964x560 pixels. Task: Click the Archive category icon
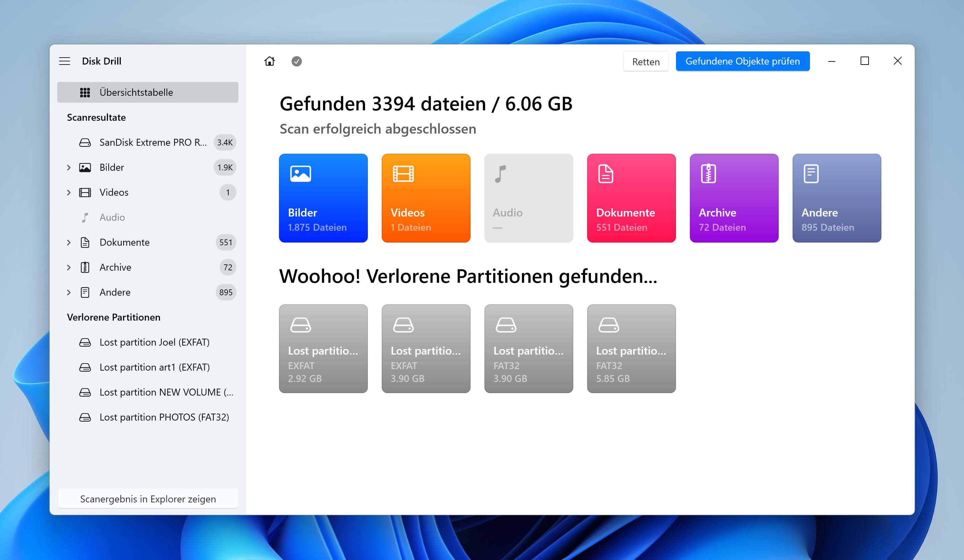708,173
